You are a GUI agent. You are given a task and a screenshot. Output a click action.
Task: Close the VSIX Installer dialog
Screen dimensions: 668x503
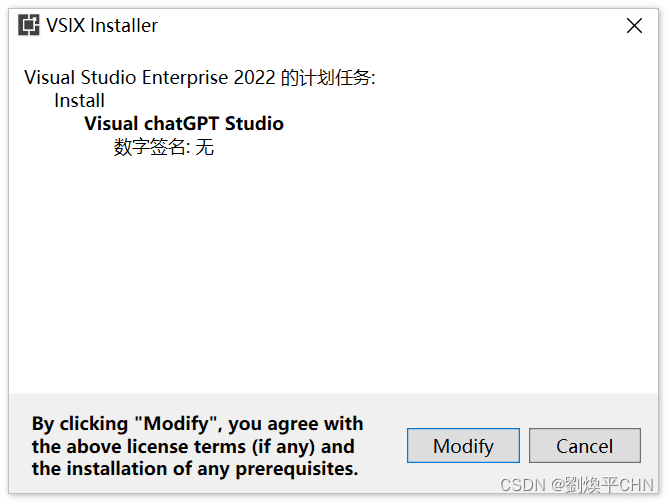click(x=634, y=26)
